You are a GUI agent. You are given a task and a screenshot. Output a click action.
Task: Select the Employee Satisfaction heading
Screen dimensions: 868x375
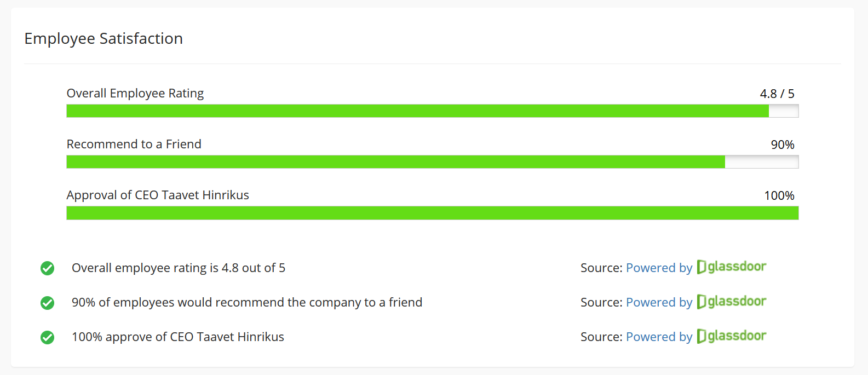pos(104,38)
